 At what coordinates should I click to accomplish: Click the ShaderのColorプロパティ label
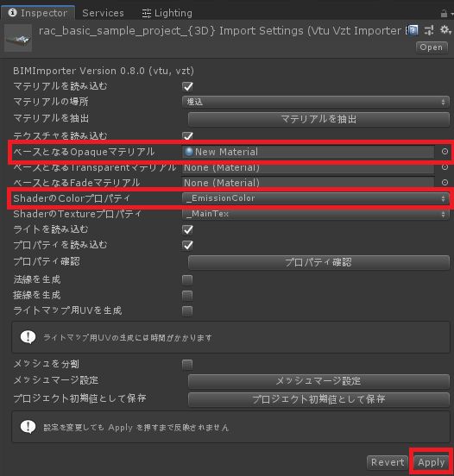[72, 198]
